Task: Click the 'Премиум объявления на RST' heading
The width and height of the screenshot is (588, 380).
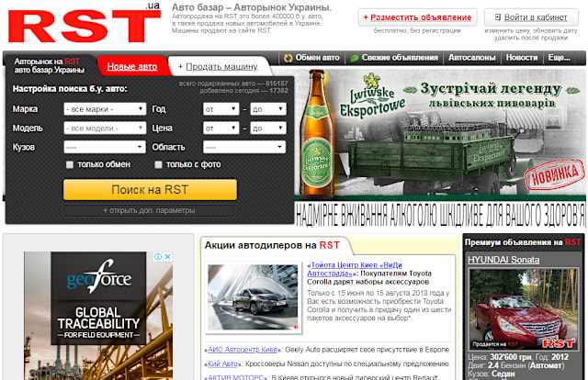Action: 523,242
